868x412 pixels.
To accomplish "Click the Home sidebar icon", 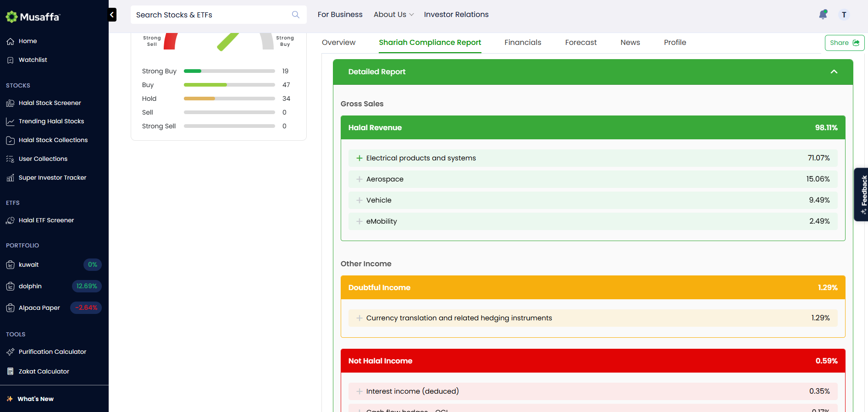I will click(10, 41).
